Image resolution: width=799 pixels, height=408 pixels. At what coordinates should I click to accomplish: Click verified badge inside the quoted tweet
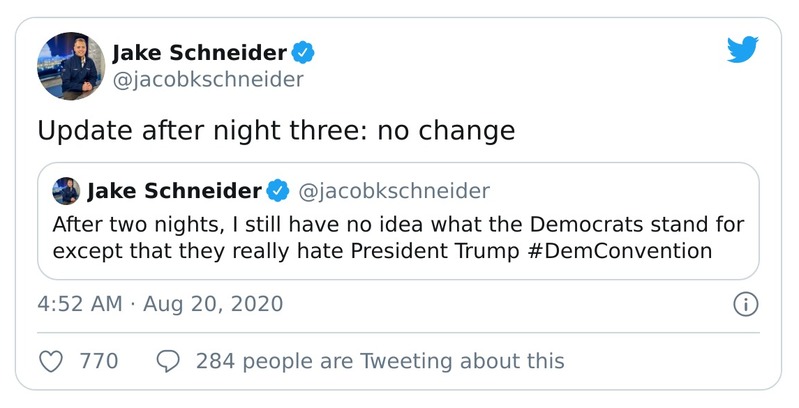pyautogui.click(x=279, y=190)
